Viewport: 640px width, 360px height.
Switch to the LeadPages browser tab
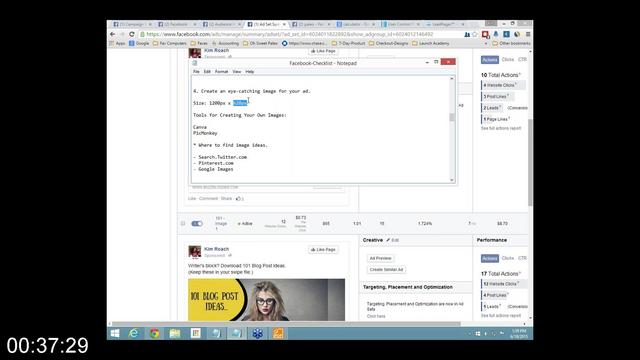click(x=445, y=24)
